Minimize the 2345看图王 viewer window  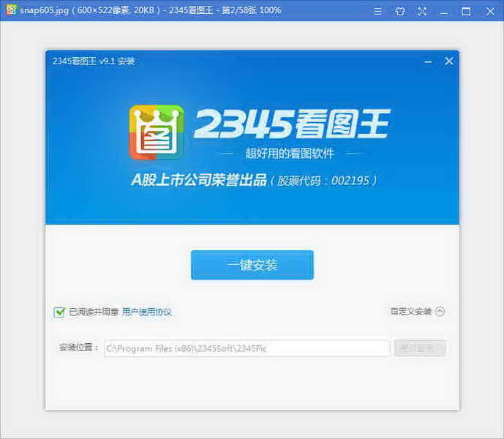click(445, 12)
